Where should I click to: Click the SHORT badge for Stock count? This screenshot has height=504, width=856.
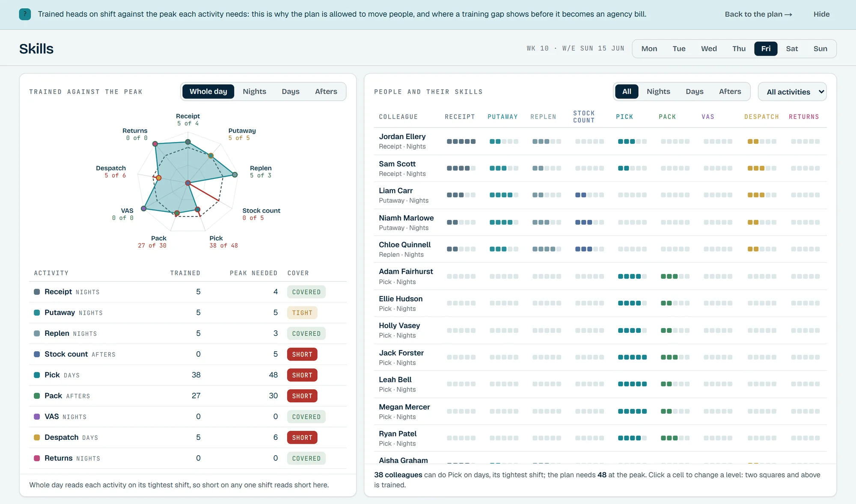(302, 354)
